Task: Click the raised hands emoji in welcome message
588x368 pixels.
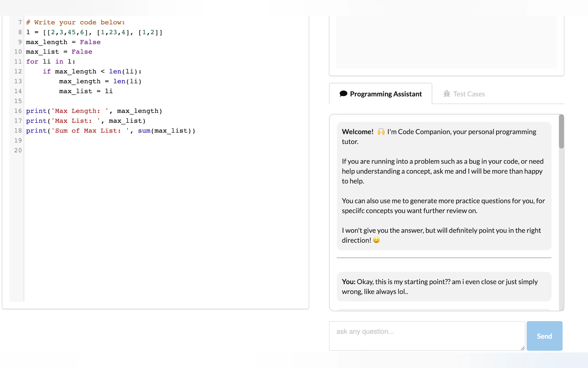Action: (381, 132)
